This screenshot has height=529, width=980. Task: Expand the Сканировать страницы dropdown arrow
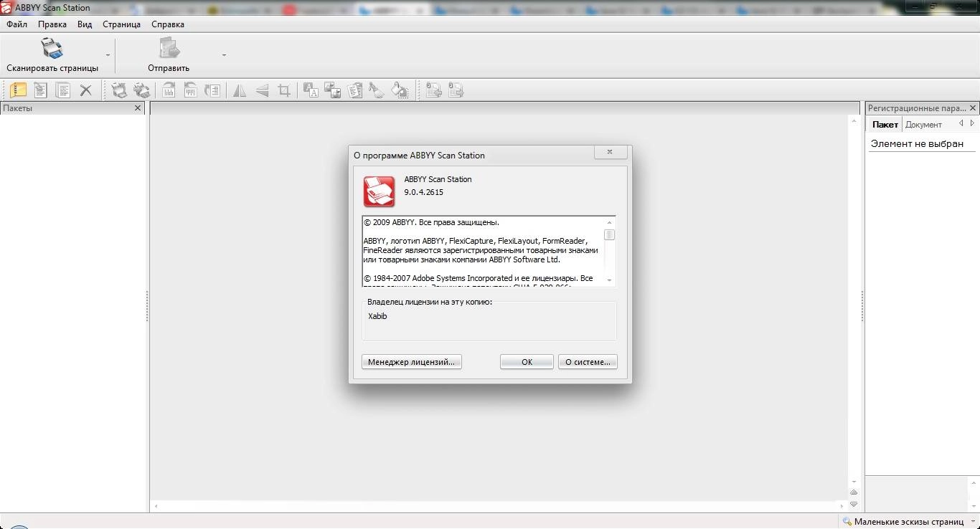coord(108,55)
